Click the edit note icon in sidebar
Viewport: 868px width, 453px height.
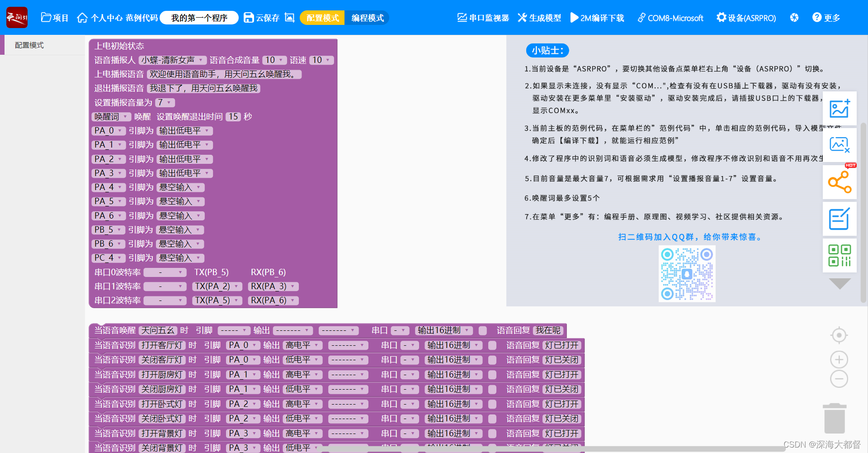(840, 219)
